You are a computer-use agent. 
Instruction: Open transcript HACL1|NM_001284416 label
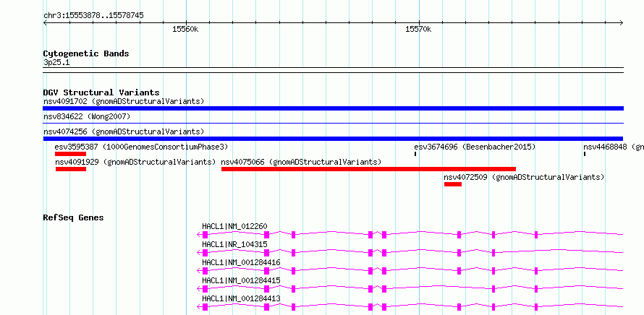(x=242, y=262)
